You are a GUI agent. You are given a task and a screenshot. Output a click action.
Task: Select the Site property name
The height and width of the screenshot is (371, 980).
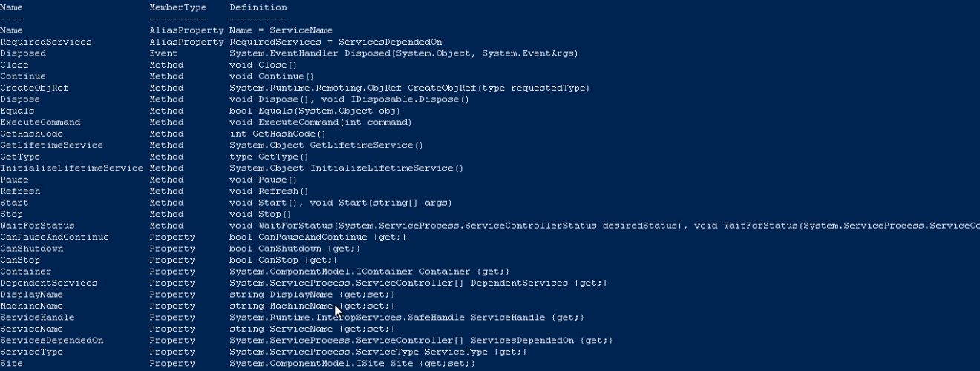(x=11, y=364)
